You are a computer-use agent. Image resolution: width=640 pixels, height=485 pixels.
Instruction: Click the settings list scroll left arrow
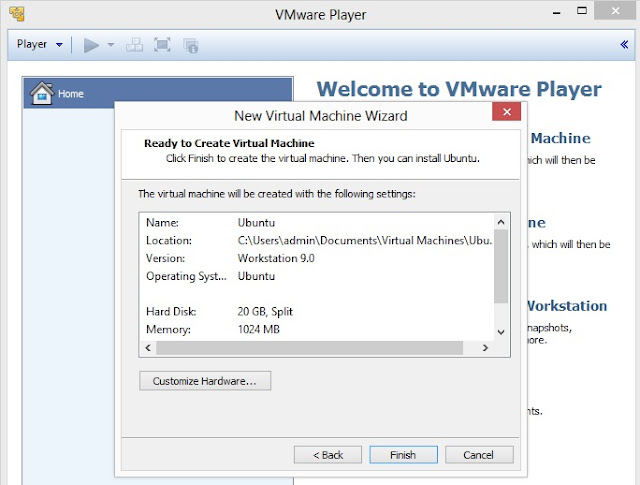(x=148, y=348)
